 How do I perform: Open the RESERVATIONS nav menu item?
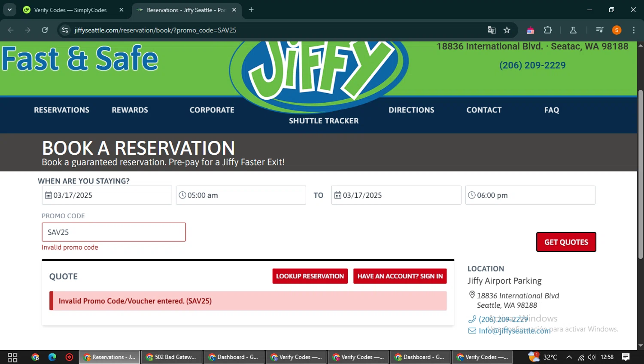(62, 110)
